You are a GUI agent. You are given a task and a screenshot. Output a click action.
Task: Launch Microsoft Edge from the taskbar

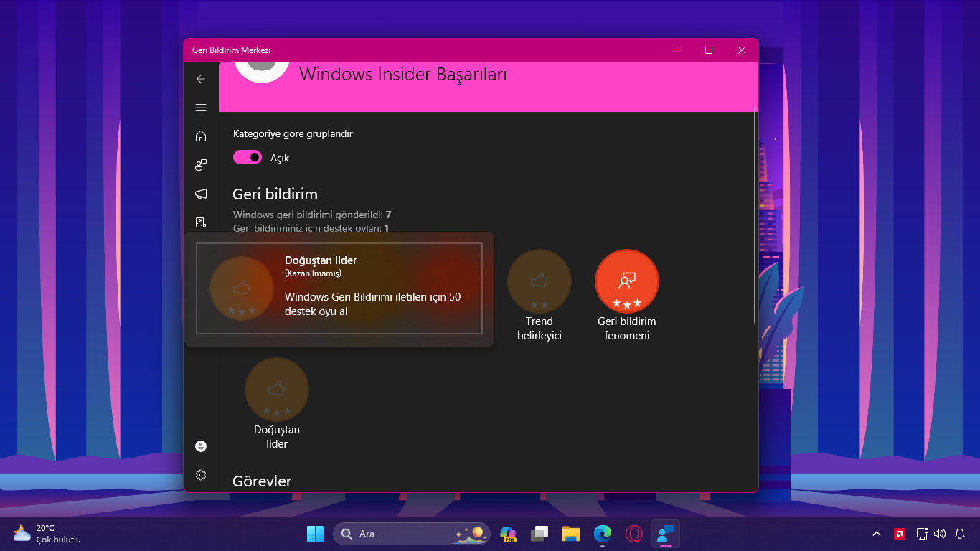(603, 534)
